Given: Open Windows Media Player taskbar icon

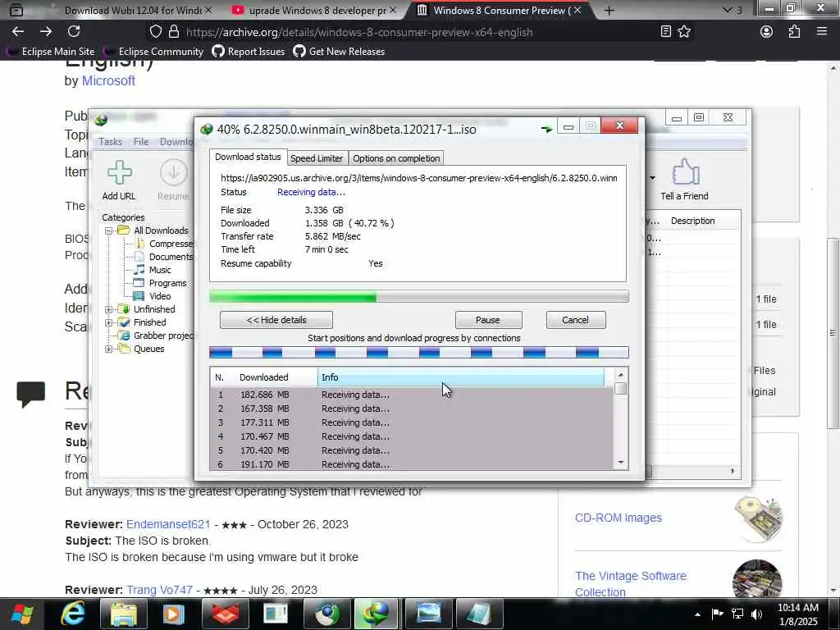Looking at the screenshot, I should point(173,614).
